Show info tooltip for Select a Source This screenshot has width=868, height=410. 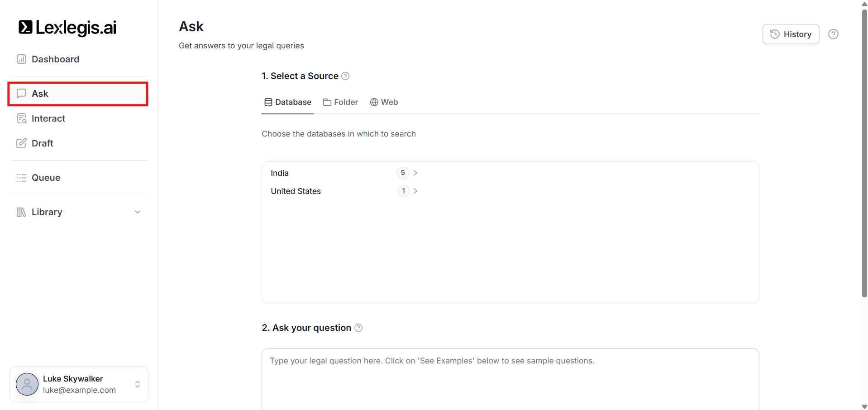click(x=345, y=76)
